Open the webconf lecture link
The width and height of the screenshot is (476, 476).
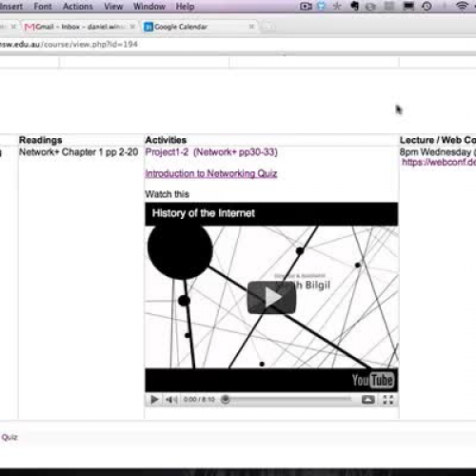[x=439, y=162]
